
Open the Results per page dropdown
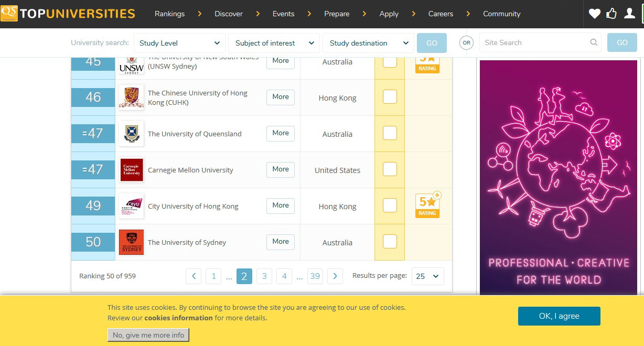[x=428, y=276]
